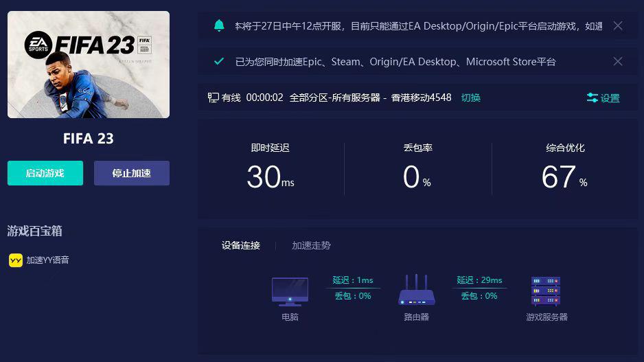This screenshot has height=362, width=644.
Task: Click the 电脑 computer icon
Action: coord(290,292)
